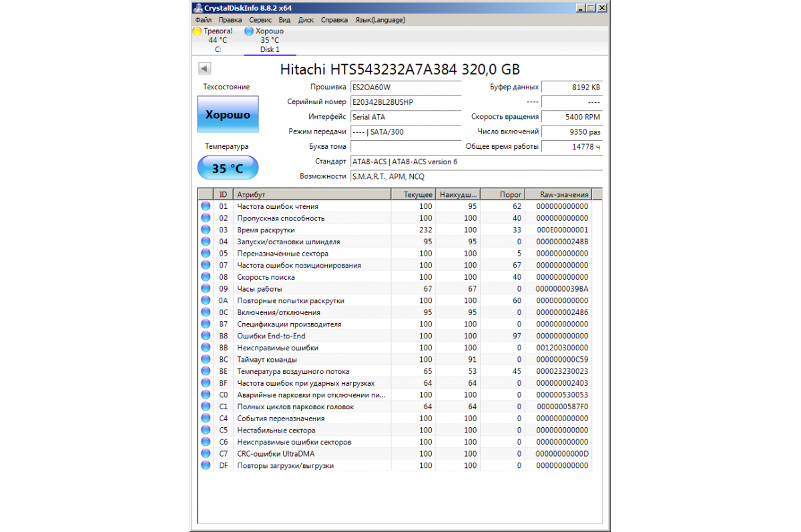The height and width of the screenshot is (532, 801).
Task: Click status orb in row 0A Повторные попытки раскрутки
Action: (x=206, y=300)
